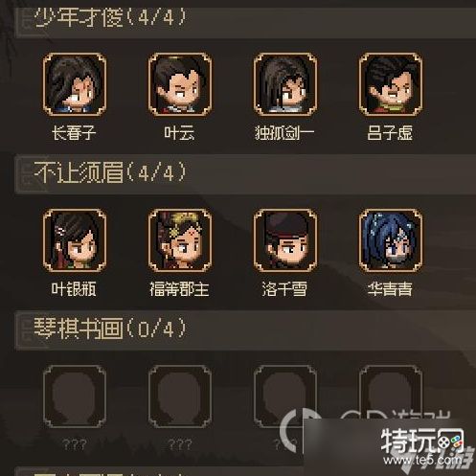Click third locked 琴棋书画 silhouette slot
476x476 pixels.
(285, 397)
